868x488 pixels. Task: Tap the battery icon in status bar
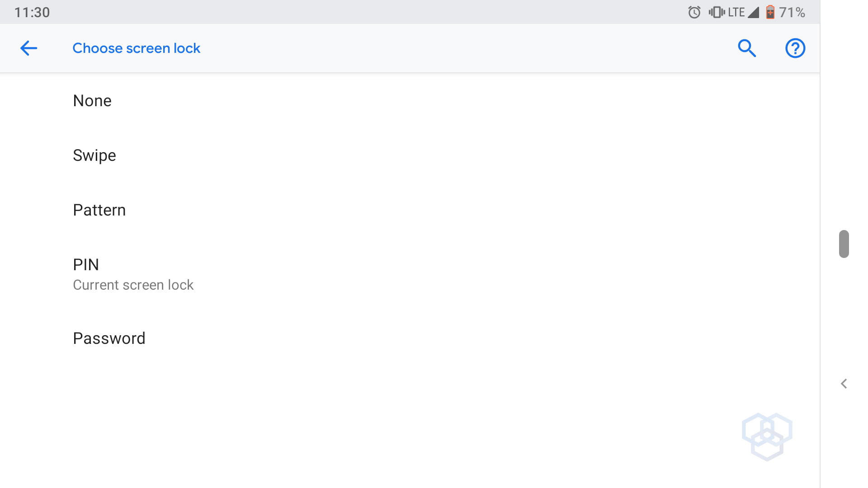770,12
